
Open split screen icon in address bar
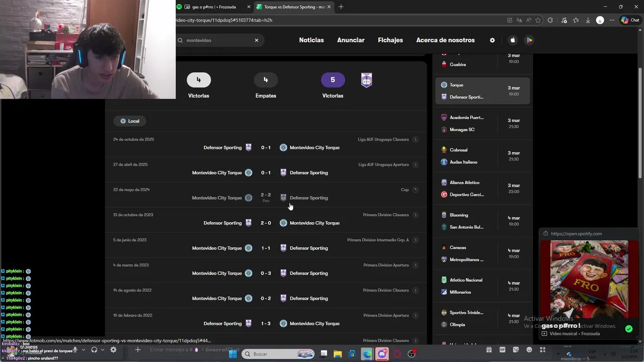[510, 20]
